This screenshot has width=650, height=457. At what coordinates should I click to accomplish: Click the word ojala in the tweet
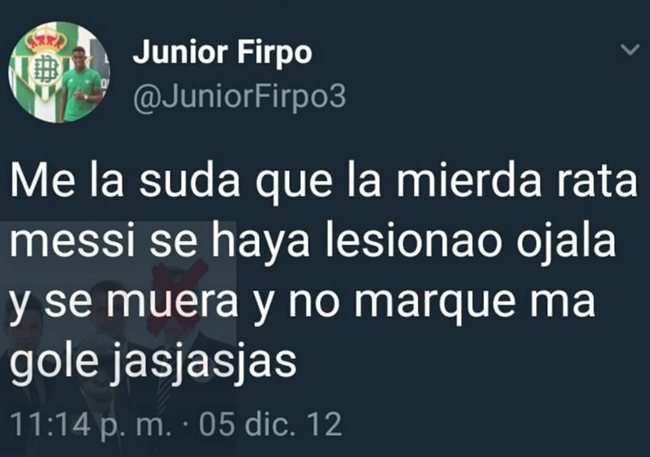(566, 243)
